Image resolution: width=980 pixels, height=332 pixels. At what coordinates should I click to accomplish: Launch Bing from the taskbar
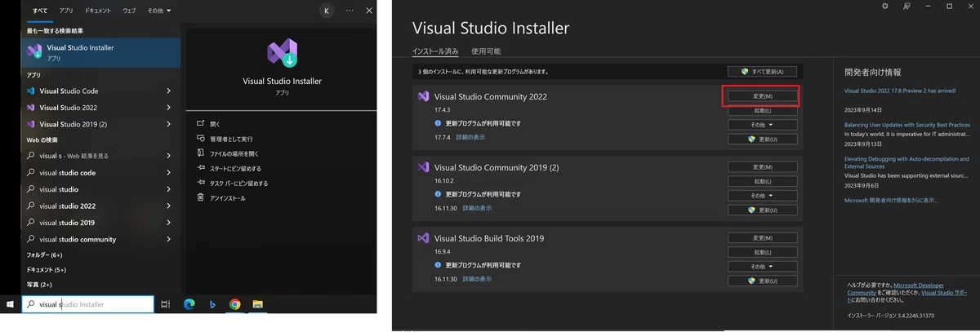point(211,304)
